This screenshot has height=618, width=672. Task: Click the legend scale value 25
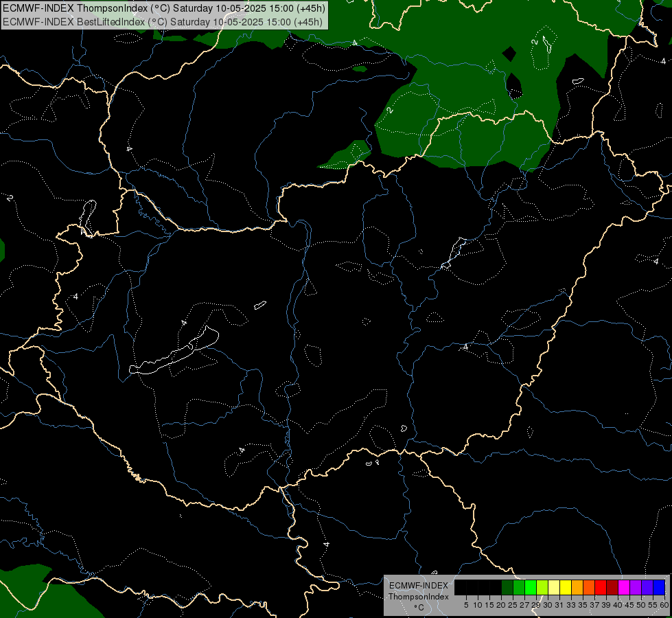pyautogui.click(x=513, y=605)
